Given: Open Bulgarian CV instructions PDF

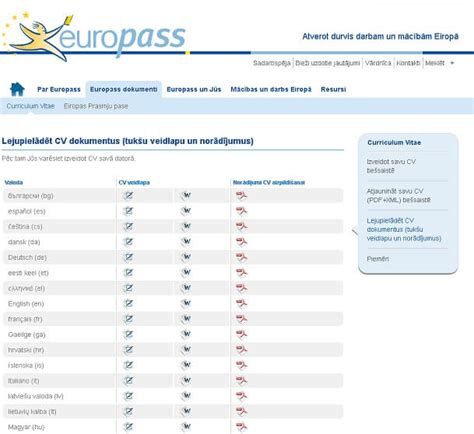Looking at the screenshot, I should point(241,195).
